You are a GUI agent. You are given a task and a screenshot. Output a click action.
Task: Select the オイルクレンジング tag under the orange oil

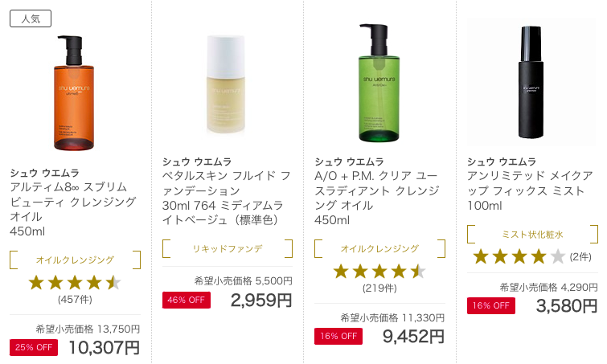tap(75, 260)
